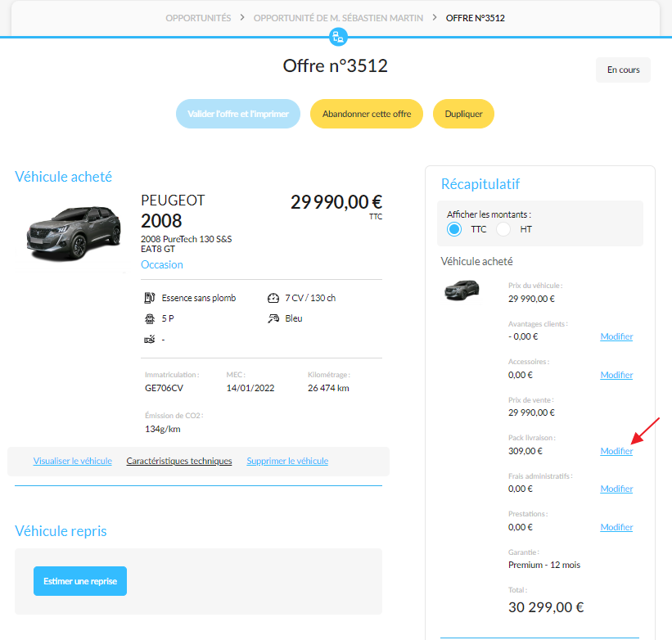Click Estimer une reprise button

tap(80, 581)
